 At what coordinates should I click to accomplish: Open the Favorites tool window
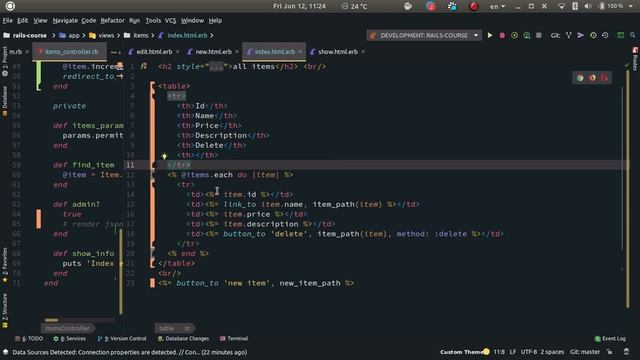4,265
